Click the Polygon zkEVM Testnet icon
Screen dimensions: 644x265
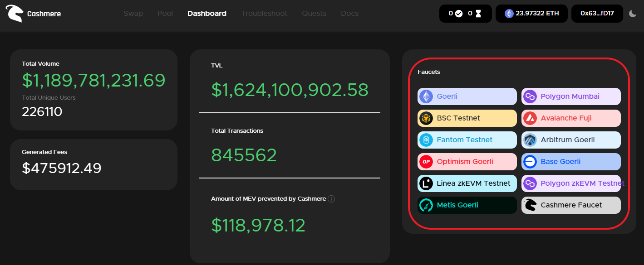[530, 183]
